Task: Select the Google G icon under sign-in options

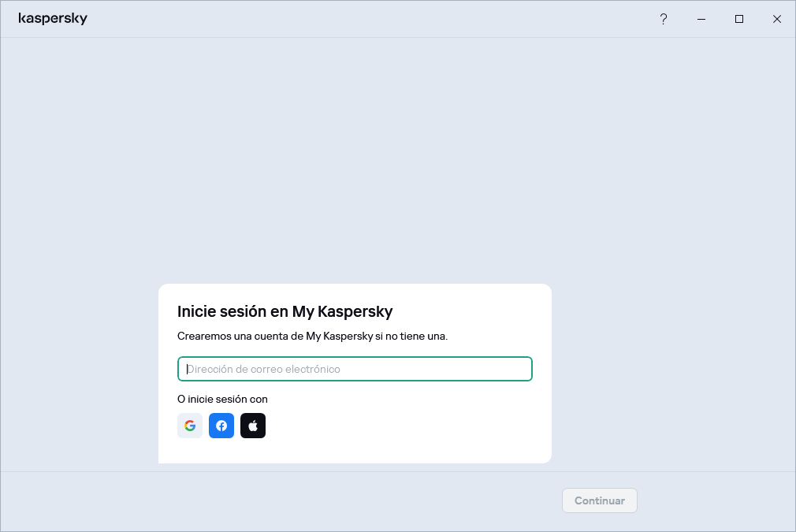Action: pyautogui.click(x=190, y=426)
